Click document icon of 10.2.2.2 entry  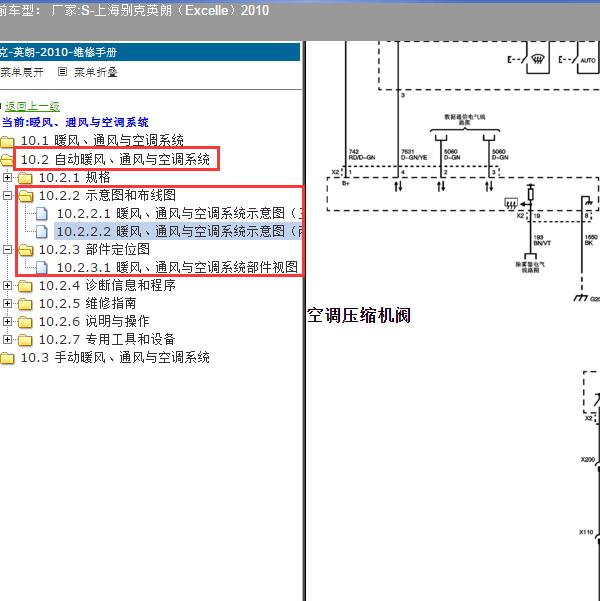tap(42, 232)
